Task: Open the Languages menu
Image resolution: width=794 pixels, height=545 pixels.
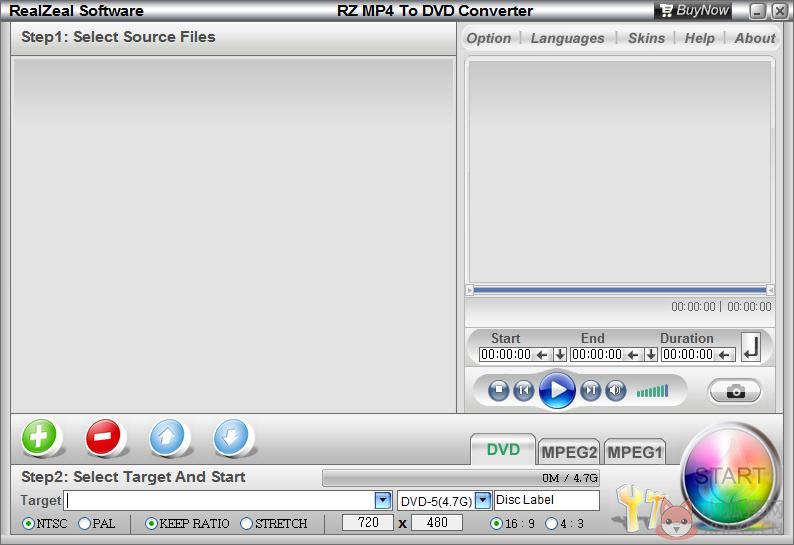Action: pyautogui.click(x=567, y=38)
